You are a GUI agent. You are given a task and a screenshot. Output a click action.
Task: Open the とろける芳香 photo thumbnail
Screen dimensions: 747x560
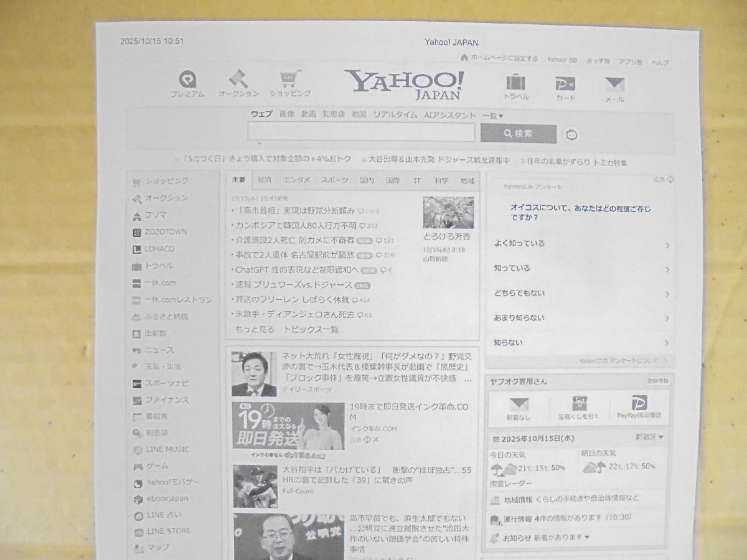448,213
